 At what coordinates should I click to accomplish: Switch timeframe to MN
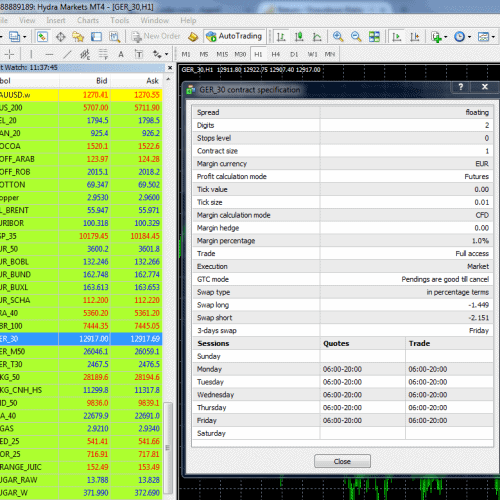[330, 54]
